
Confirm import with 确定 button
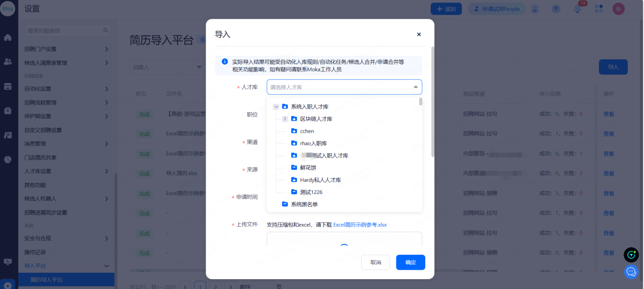(x=410, y=263)
